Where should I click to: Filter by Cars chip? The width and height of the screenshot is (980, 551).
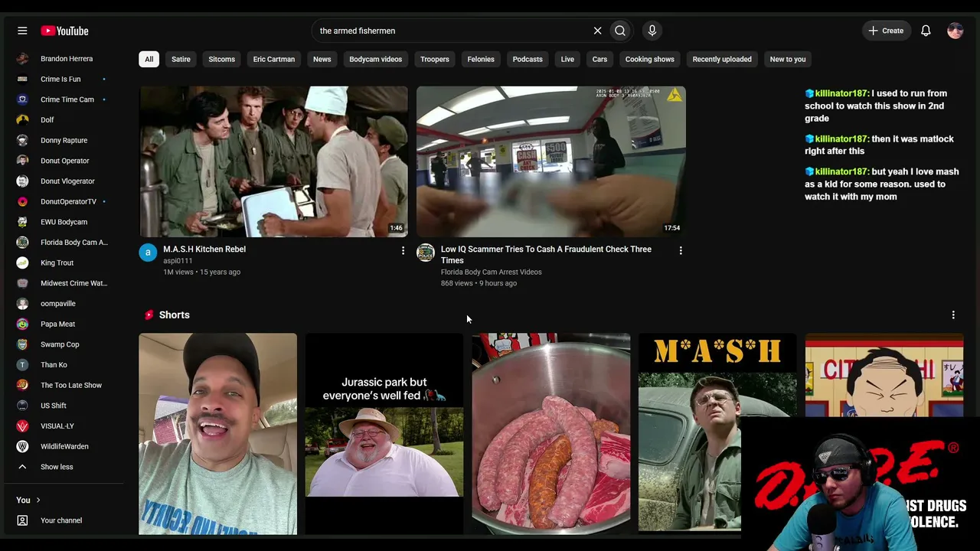(599, 59)
